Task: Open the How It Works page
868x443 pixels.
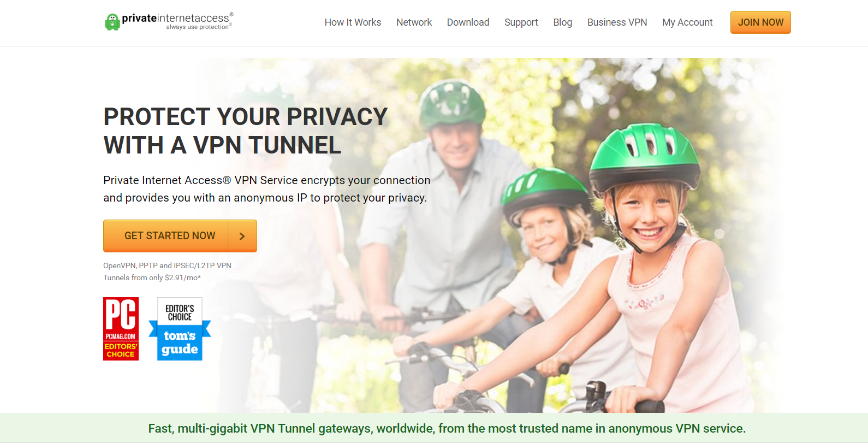Action: [353, 22]
